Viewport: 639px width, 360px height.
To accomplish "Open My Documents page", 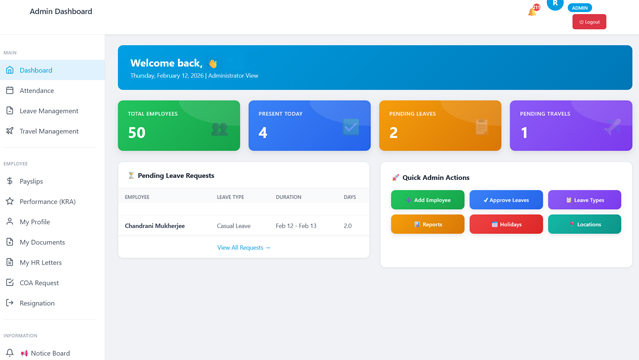I will (x=52, y=242).
